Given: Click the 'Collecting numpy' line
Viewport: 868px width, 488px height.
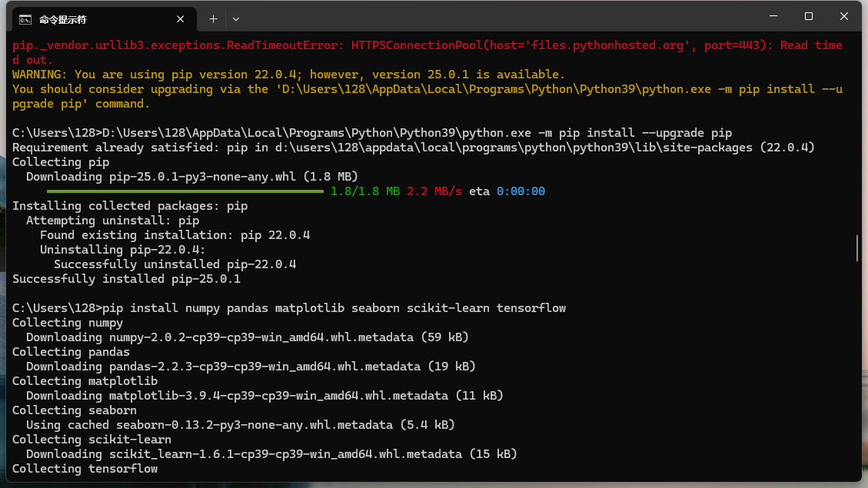Looking at the screenshot, I should (x=68, y=323).
